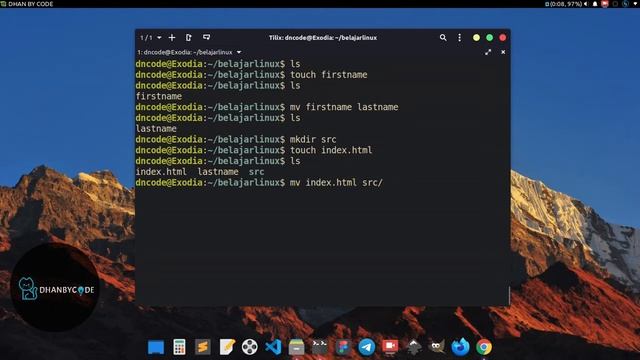Close the terminal pane with the small X
Image resolution: width=640 pixels, height=360 pixels.
[503, 52]
